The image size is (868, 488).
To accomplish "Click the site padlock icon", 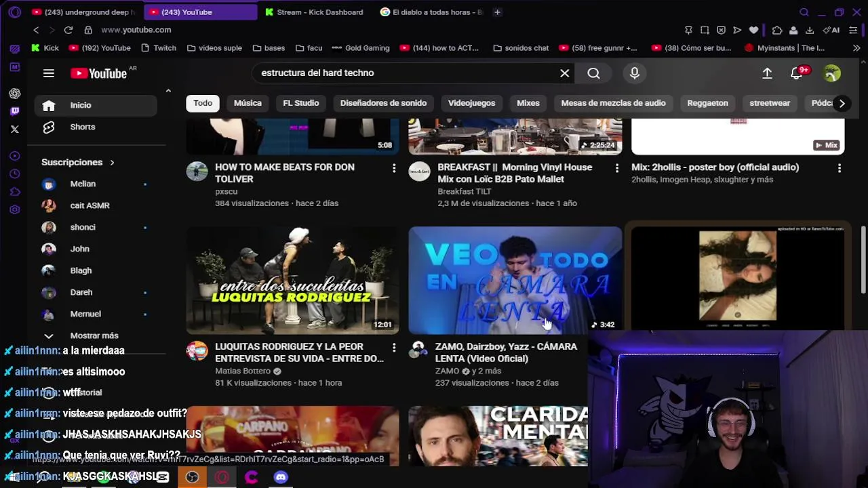I will [x=88, y=30].
